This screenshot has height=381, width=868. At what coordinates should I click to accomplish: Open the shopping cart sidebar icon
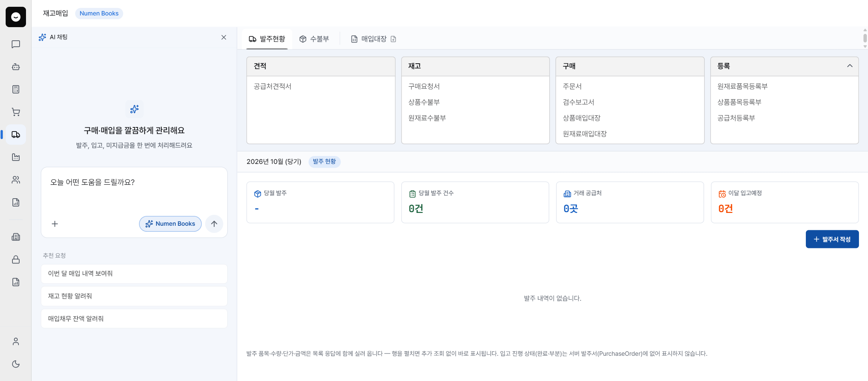(x=16, y=112)
